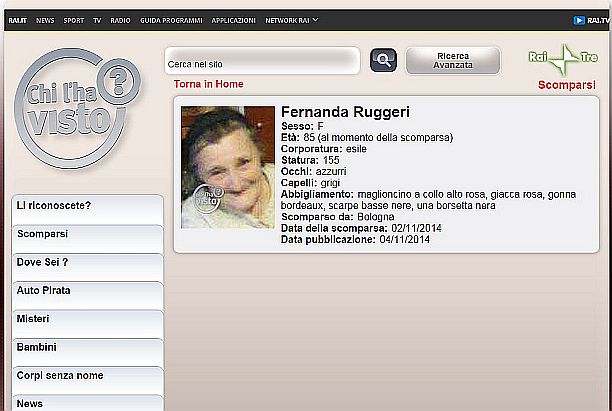
Task: Select Bambini in the sidebar
Action: pyautogui.click(x=88, y=352)
